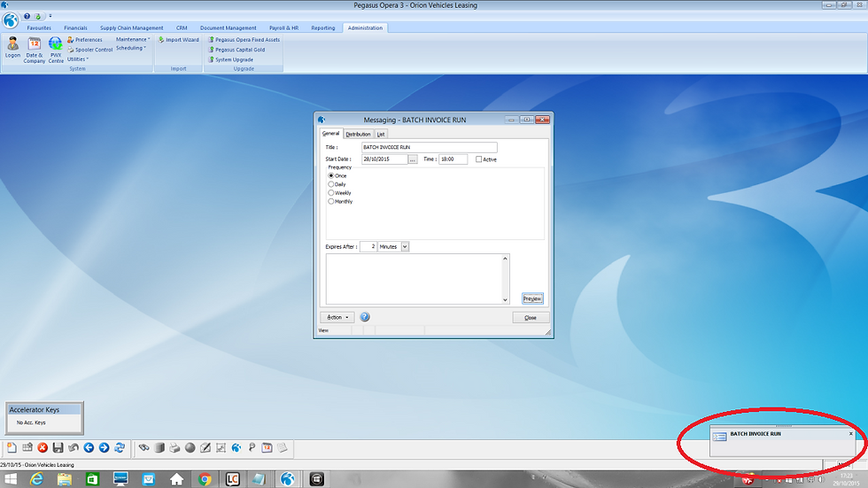868x488 pixels.
Task: Click the BATCH INVOICE RUN notification message
Action: coord(756,434)
